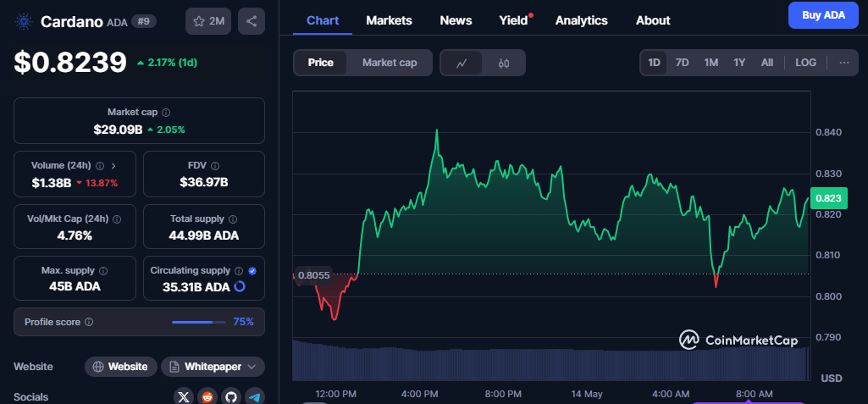Add Cardano to watchlist with star button
The image size is (868, 404).
pos(208,21)
